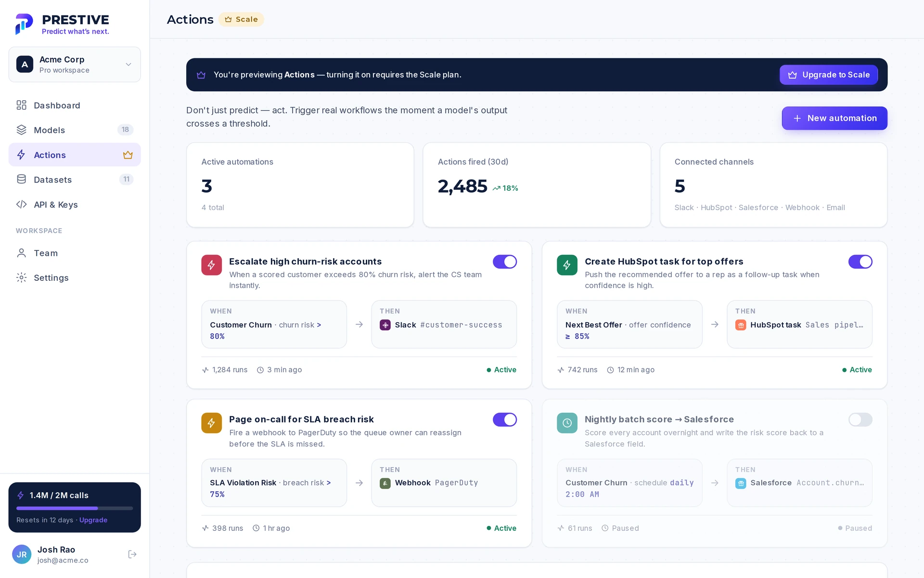
Task: Click the HubSpot task icon
Action: [741, 325]
